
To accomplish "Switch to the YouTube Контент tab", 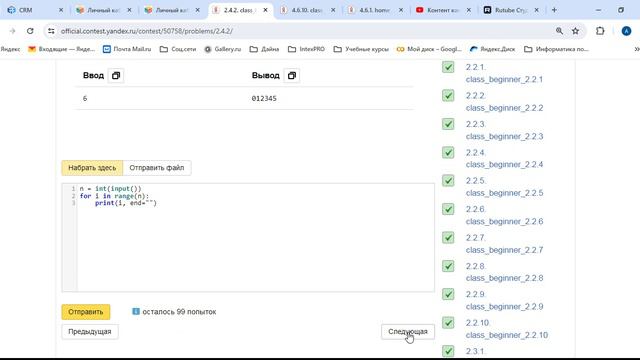I will pyautogui.click(x=442, y=10).
